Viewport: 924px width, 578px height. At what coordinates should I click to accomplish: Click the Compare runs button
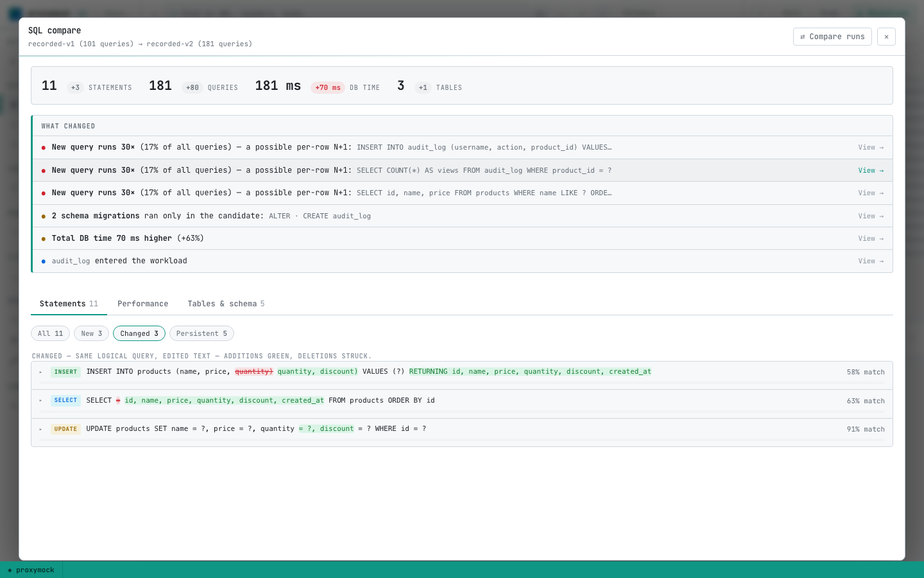tap(832, 37)
